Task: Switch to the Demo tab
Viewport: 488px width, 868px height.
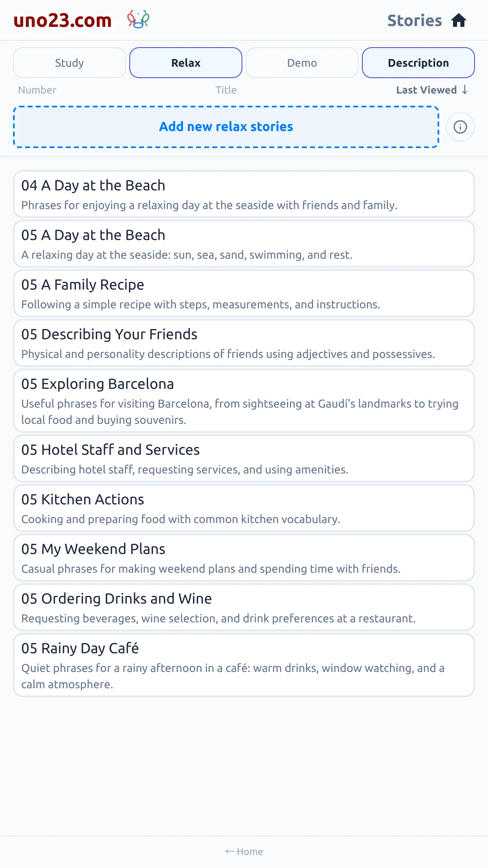Action: pos(302,63)
